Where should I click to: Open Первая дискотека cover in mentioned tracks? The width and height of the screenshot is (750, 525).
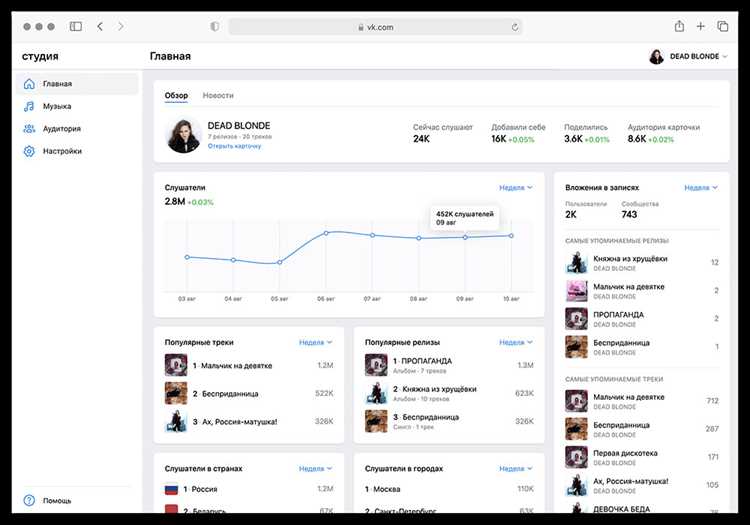[x=576, y=457]
